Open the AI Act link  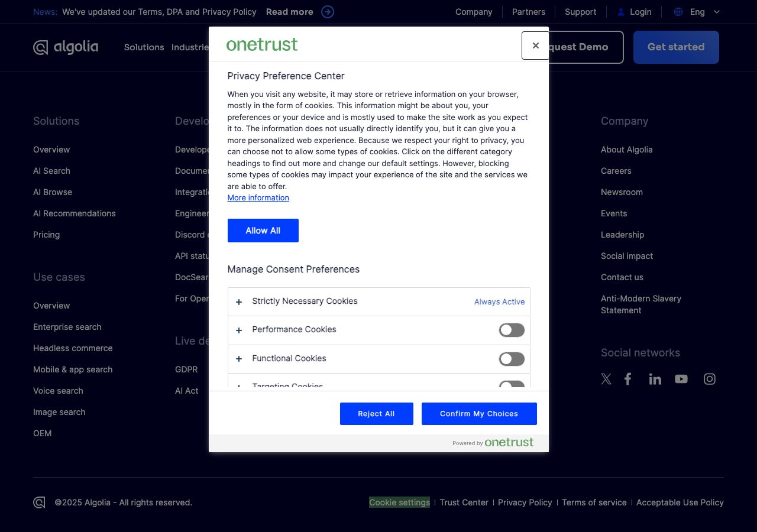pos(187,391)
